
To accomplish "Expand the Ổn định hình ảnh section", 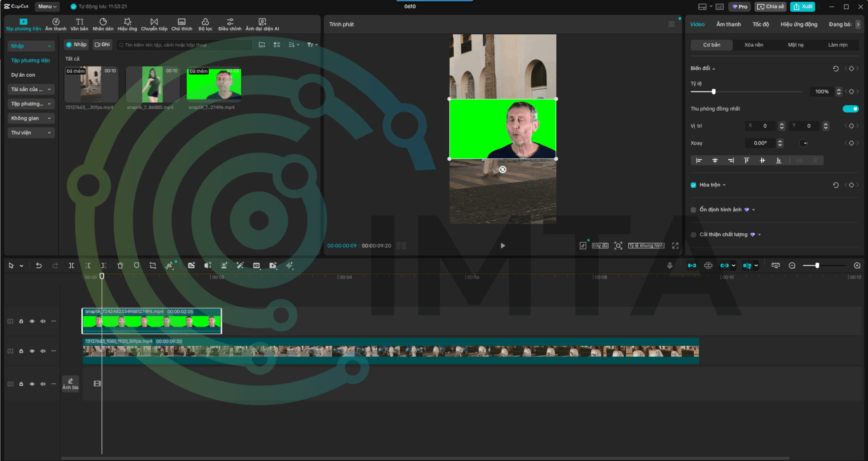I will point(753,209).
